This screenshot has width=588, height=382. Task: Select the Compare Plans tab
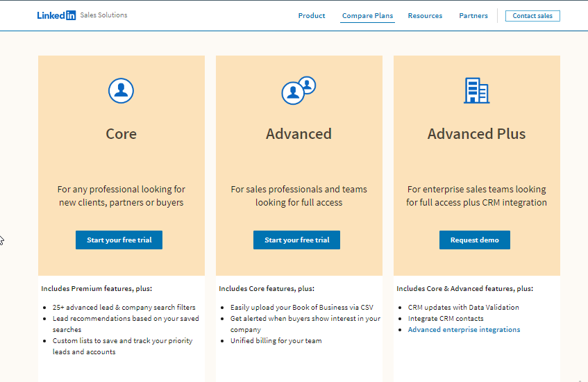[367, 16]
